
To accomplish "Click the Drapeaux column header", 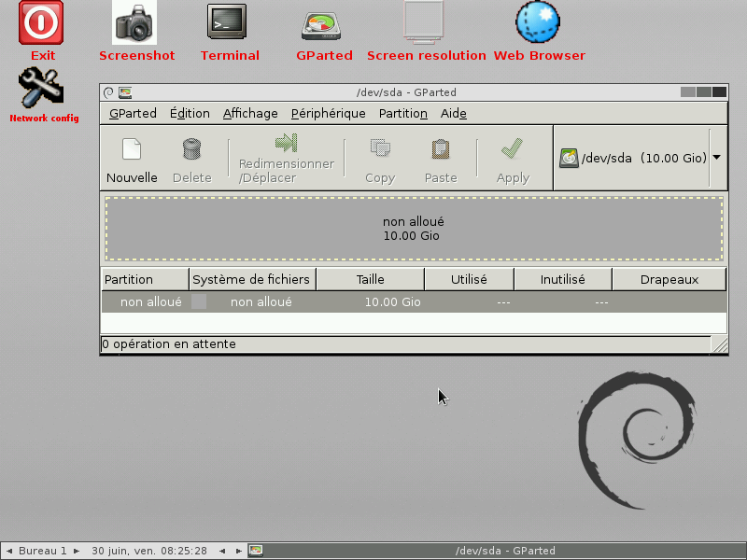I will [x=669, y=279].
